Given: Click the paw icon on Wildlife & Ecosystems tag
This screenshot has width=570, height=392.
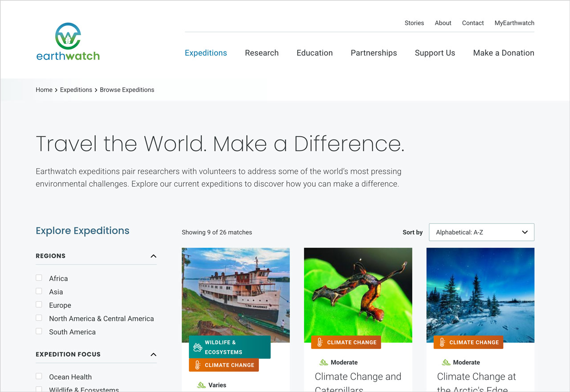Looking at the screenshot, I should click(x=198, y=347).
